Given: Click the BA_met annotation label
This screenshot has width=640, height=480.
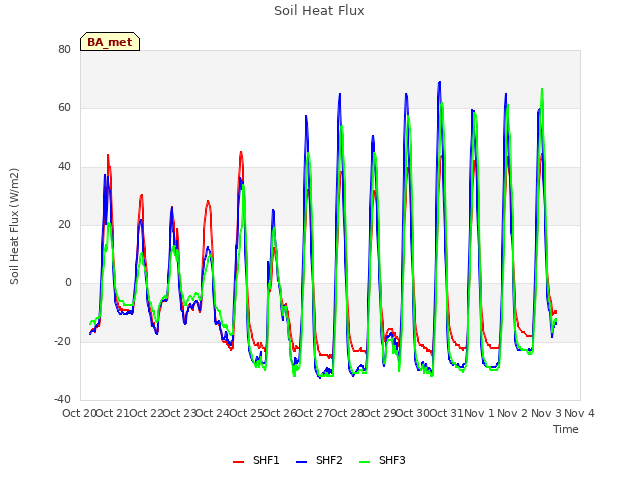Looking at the screenshot, I should pos(110,42).
